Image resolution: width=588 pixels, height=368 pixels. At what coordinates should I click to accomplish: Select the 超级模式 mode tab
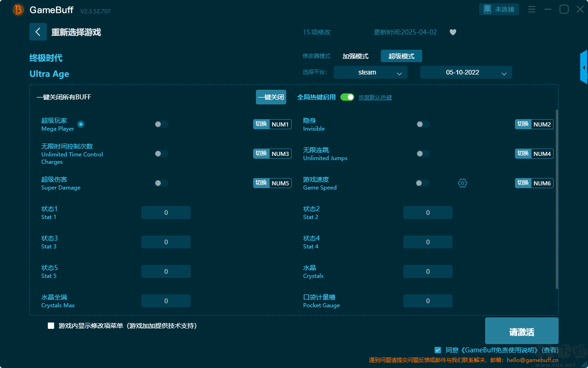pos(401,56)
